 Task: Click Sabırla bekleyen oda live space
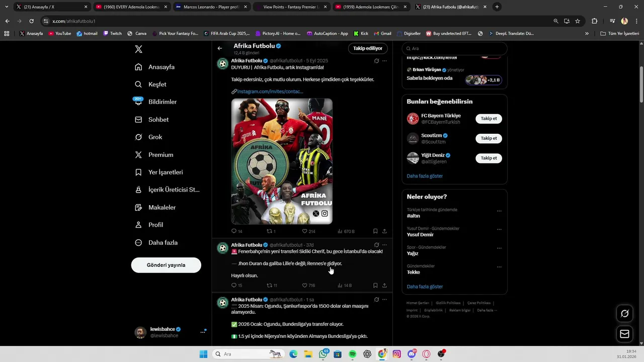pyautogui.click(x=454, y=75)
